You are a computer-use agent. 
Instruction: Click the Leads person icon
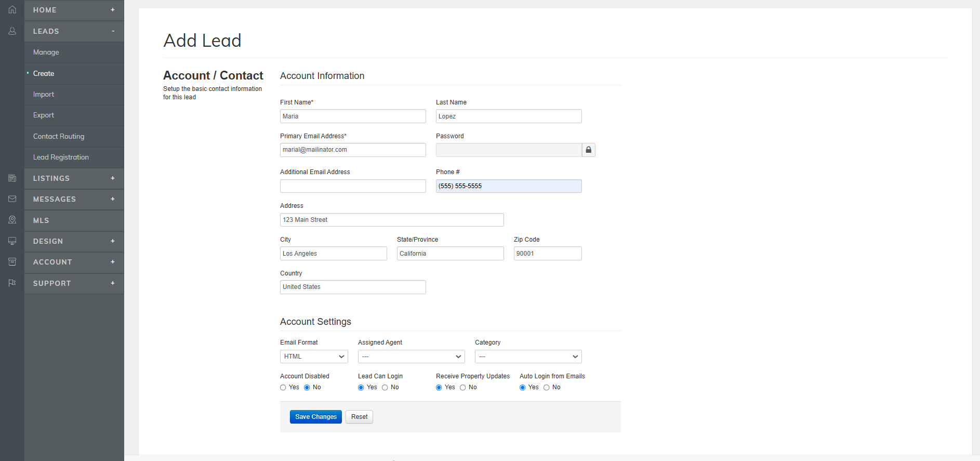click(12, 31)
